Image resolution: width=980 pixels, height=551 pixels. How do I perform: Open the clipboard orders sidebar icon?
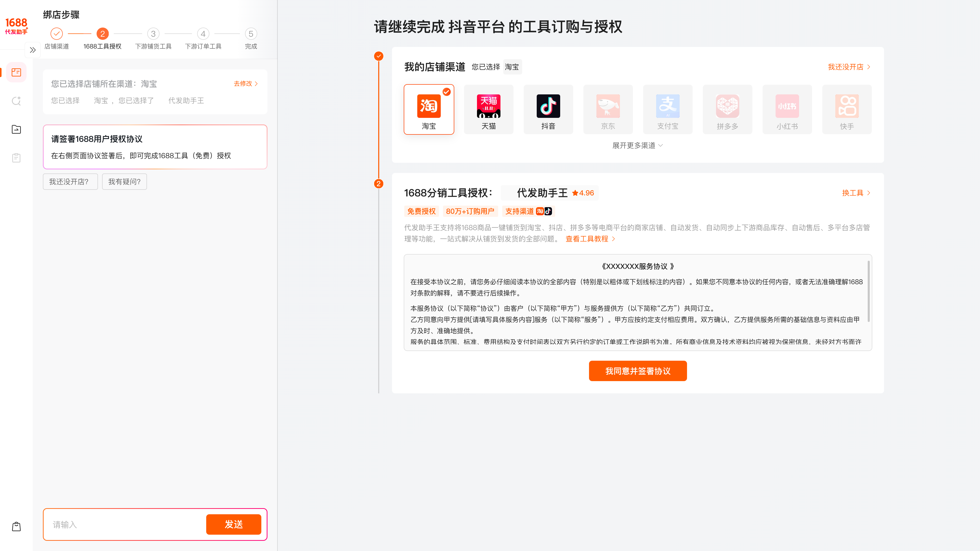tap(16, 158)
